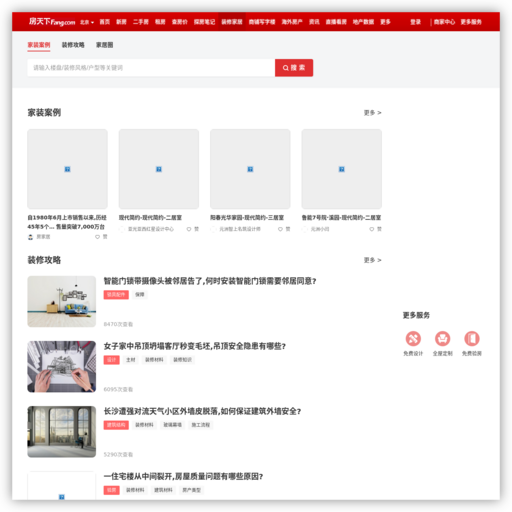
Task: Open the 长沙外墙皮脱落 article thumbnail
Action: pos(62,432)
